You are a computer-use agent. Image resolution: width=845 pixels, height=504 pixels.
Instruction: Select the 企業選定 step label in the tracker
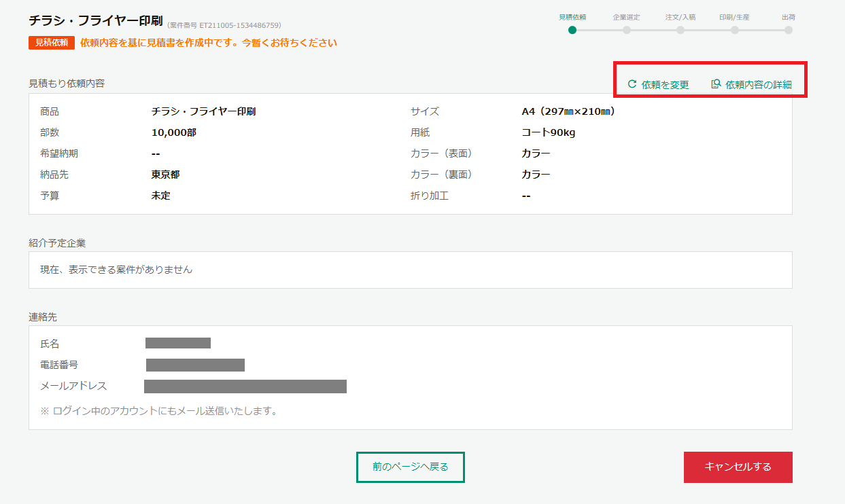[x=627, y=16]
